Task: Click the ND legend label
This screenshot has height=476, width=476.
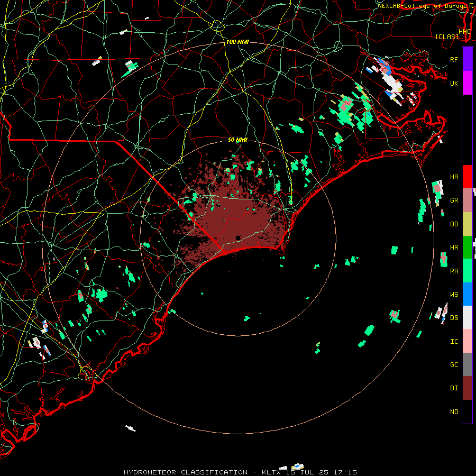Action: (x=454, y=412)
